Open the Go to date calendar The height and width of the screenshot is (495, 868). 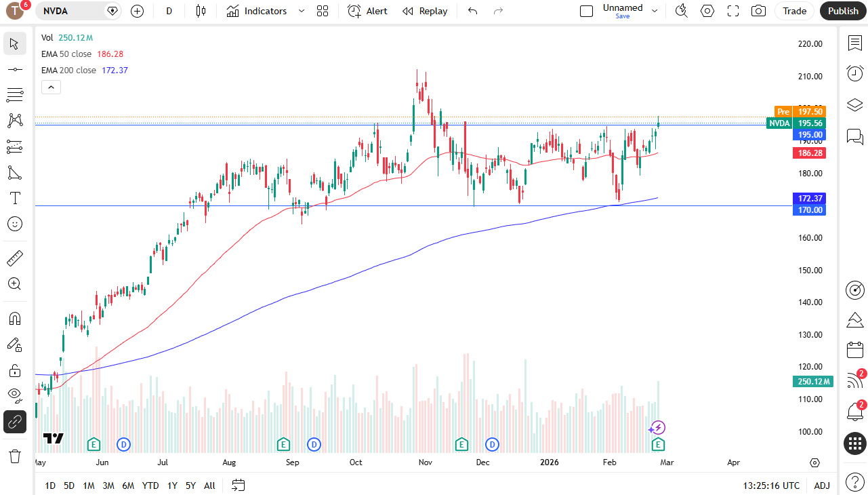click(238, 486)
